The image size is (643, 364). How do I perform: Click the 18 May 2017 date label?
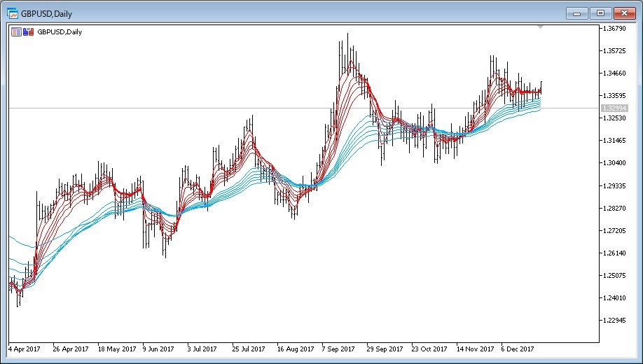click(x=117, y=349)
